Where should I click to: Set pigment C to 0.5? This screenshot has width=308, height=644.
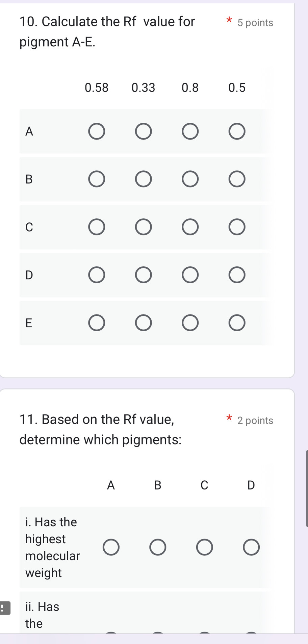[x=237, y=227]
